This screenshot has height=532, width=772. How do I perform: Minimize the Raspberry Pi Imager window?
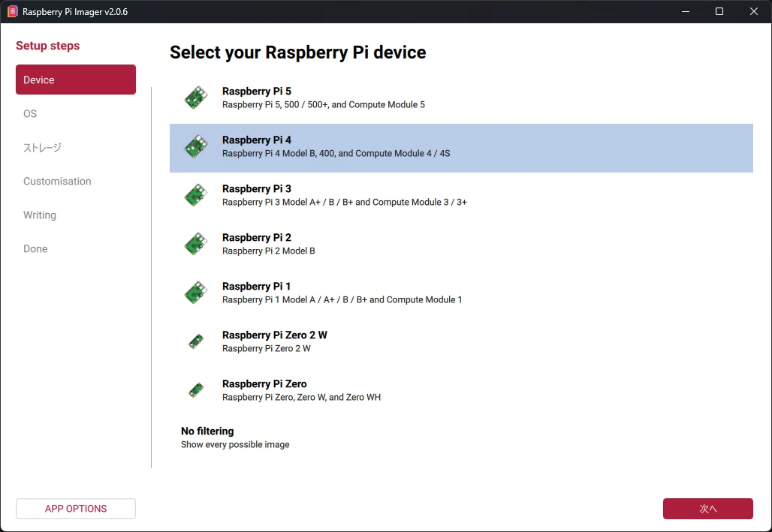(686, 11)
